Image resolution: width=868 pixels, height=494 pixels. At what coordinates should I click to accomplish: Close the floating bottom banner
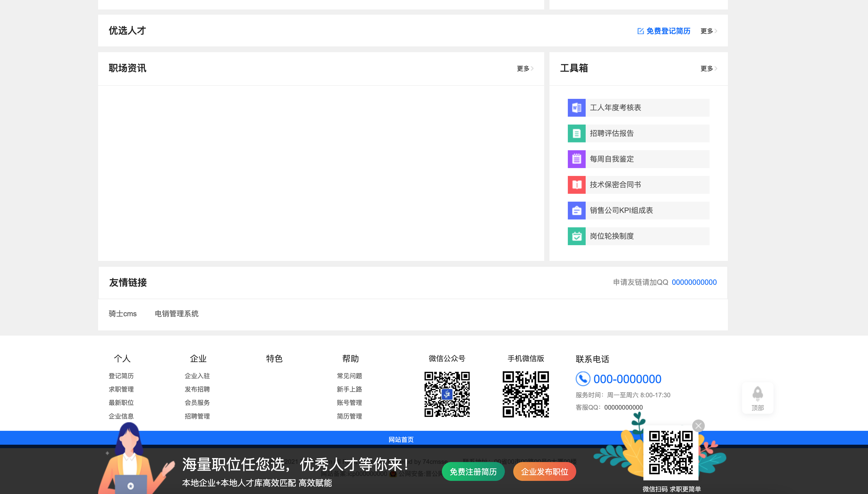(x=698, y=426)
